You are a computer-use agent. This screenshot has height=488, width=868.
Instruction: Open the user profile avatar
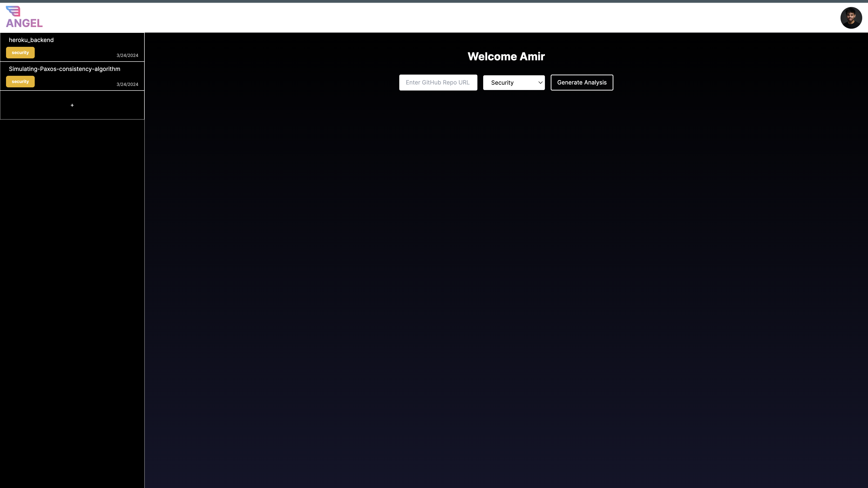[851, 18]
